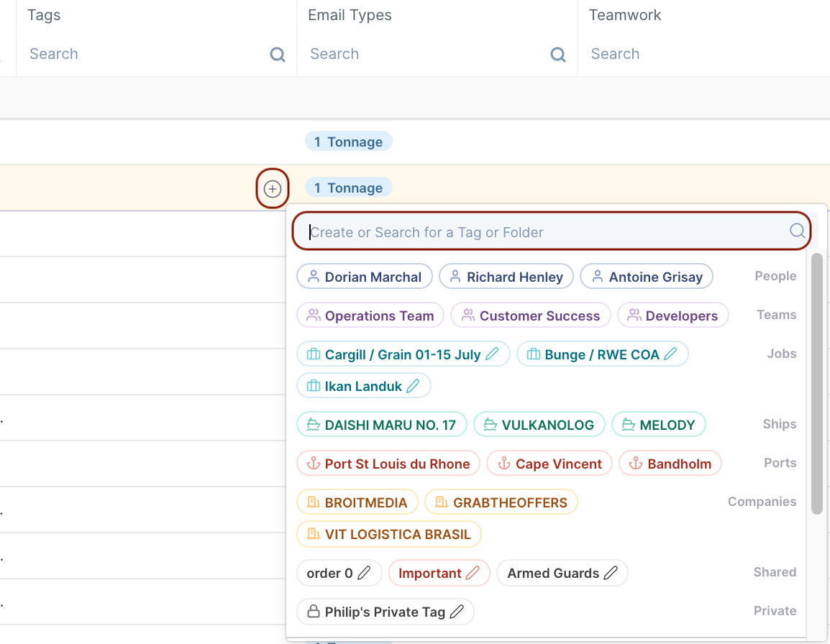Pick the Port St Louis du Rhone tag
Viewport: 830px width, 644px height.
tap(388, 464)
